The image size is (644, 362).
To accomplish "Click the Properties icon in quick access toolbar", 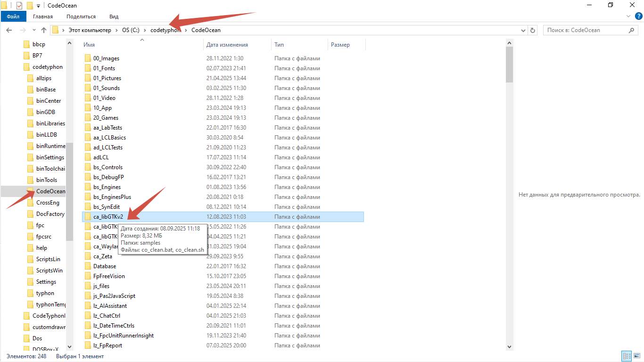I will pos(19,6).
